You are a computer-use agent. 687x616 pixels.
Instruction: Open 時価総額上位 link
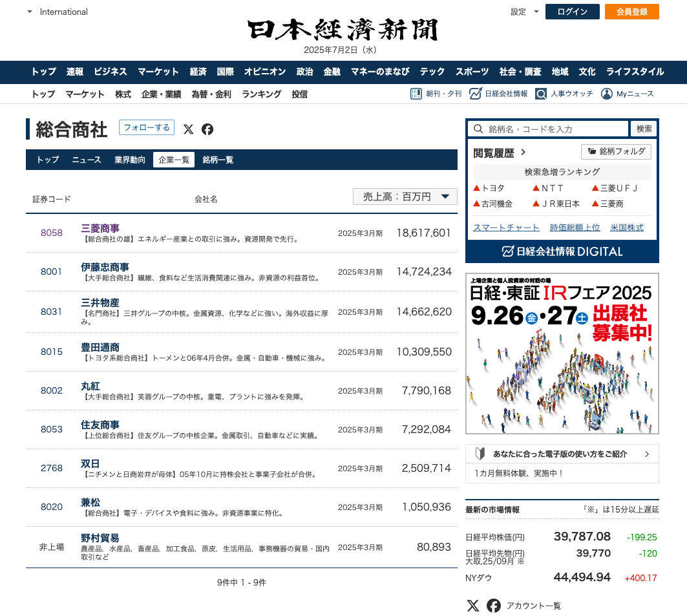point(575,228)
